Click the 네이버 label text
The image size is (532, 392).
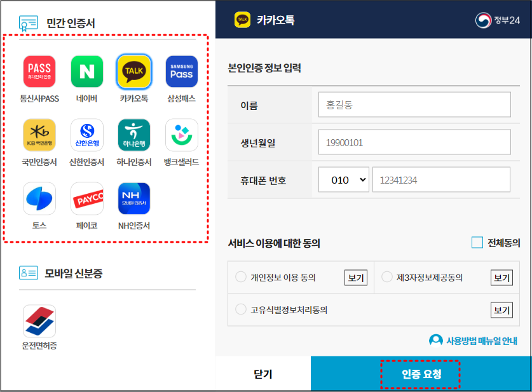pos(87,98)
